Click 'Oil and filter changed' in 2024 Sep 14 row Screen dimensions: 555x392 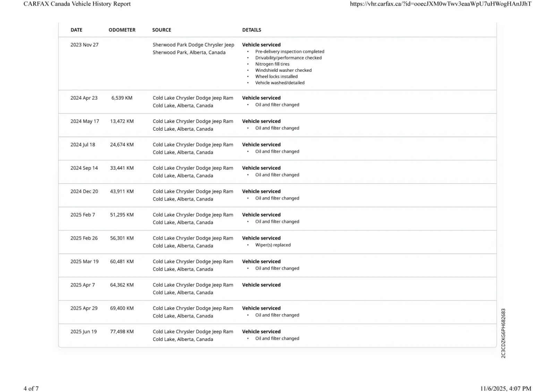(x=277, y=175)
